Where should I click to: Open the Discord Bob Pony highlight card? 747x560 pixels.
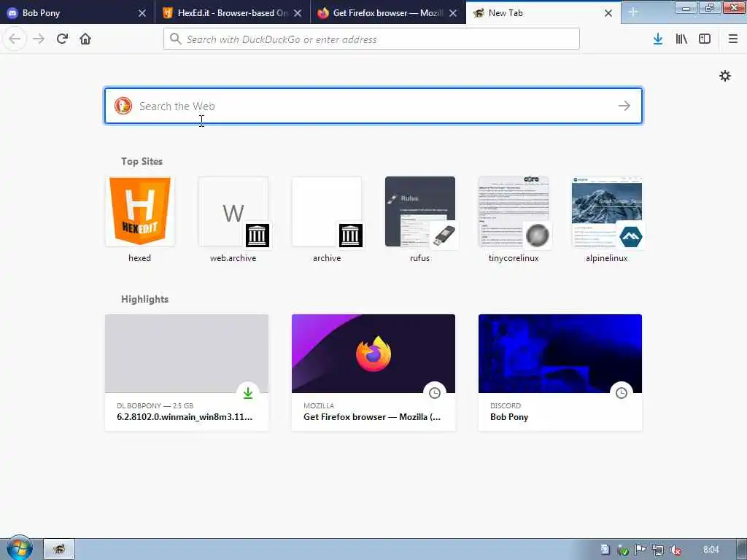tap(560, 373)
